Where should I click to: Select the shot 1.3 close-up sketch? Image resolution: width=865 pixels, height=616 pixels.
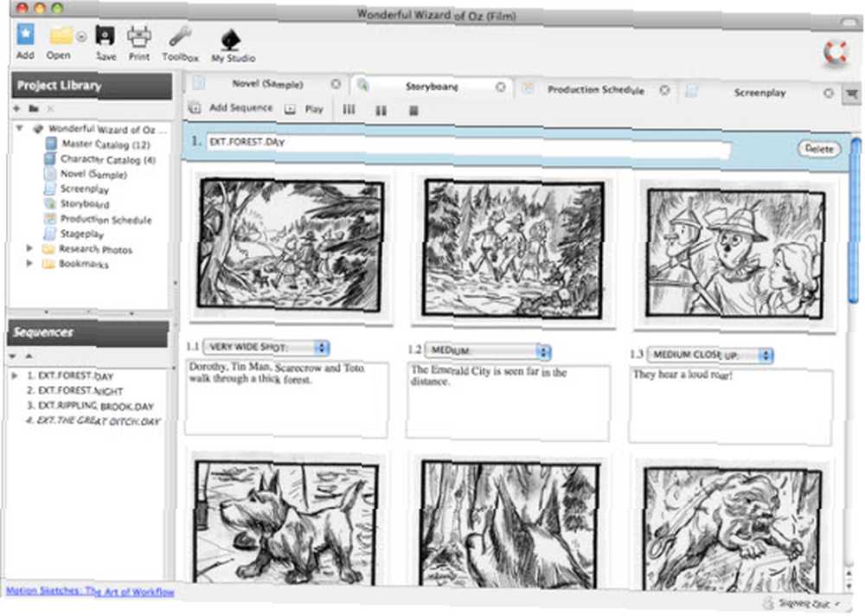click(x=735, y=253)
